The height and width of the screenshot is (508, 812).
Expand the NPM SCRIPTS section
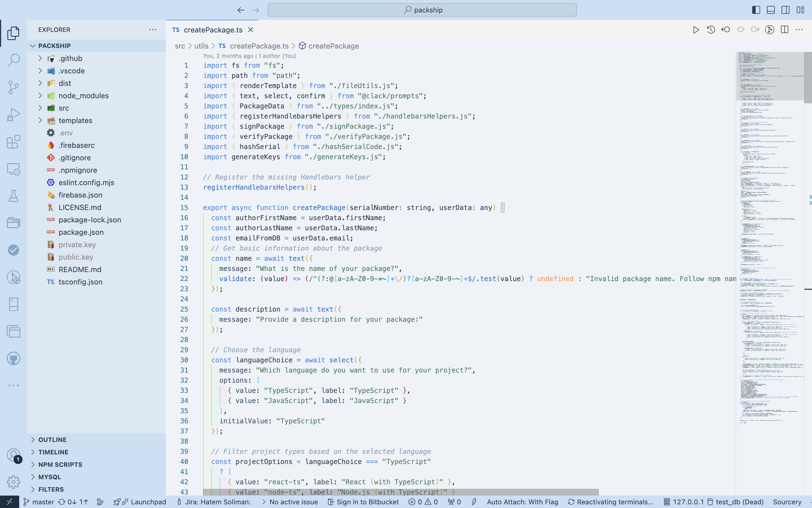(x=96, y=465)
